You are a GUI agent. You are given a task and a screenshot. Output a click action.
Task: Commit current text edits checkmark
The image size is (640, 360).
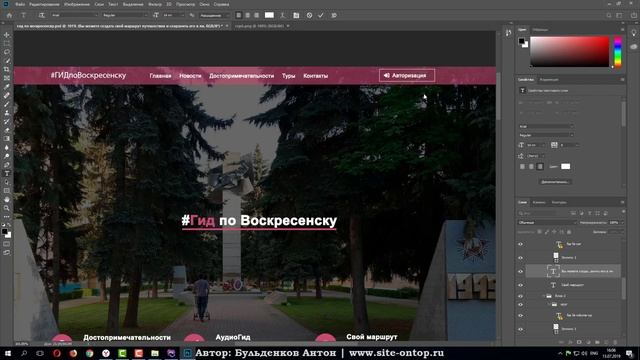(321, 15)
